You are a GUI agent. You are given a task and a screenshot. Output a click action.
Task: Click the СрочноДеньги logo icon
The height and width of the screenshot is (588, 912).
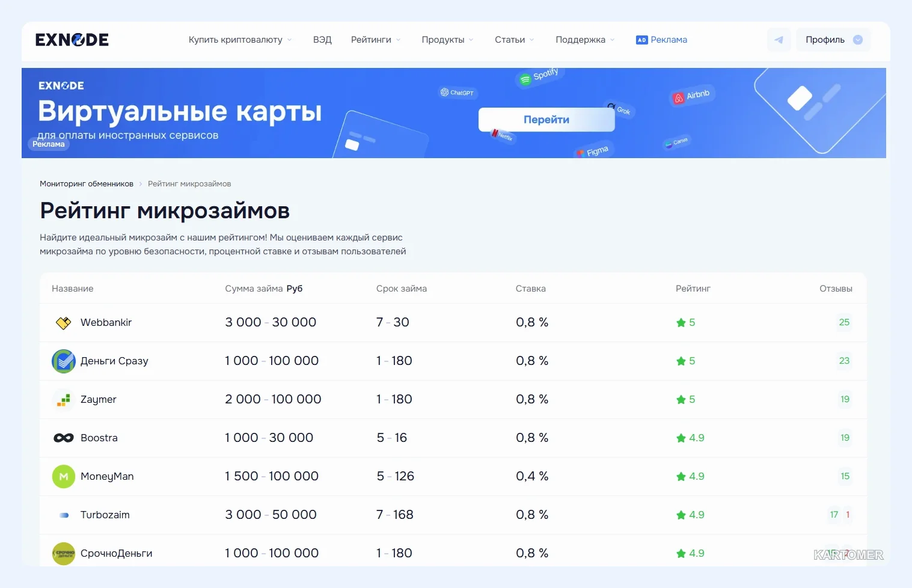[x=64, y=554]
